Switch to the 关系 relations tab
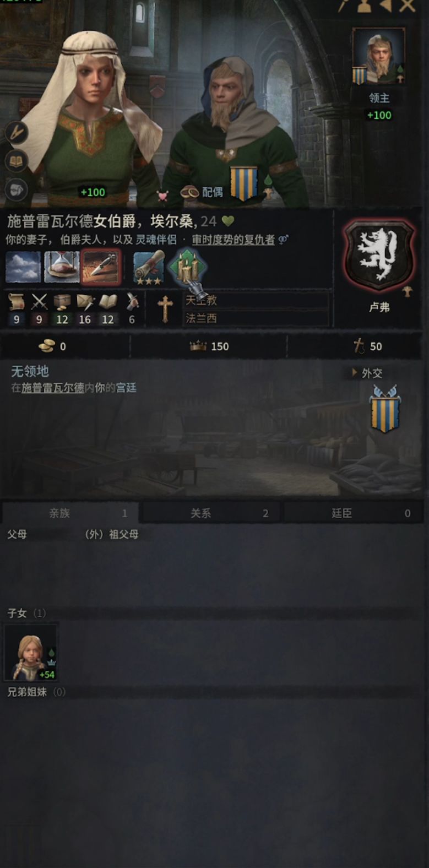The height and width of the screenshot is (868, 429). tap(211, 513)
